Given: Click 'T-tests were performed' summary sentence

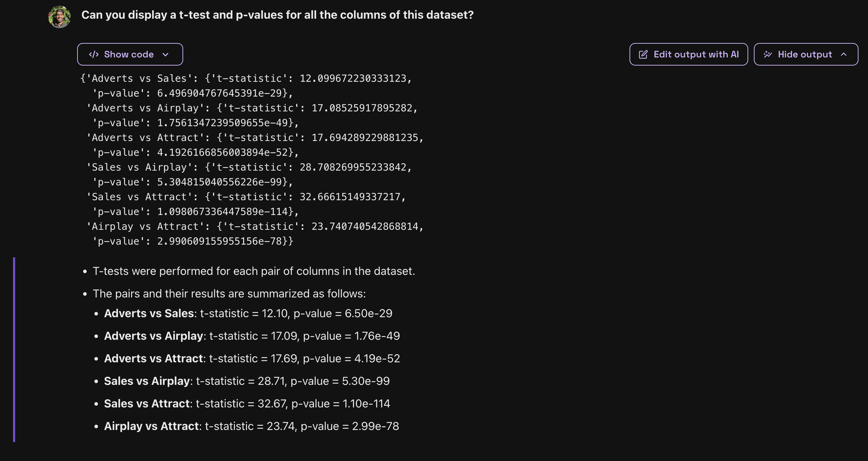Looking at the screenshot, I should (x=254, y=271).
